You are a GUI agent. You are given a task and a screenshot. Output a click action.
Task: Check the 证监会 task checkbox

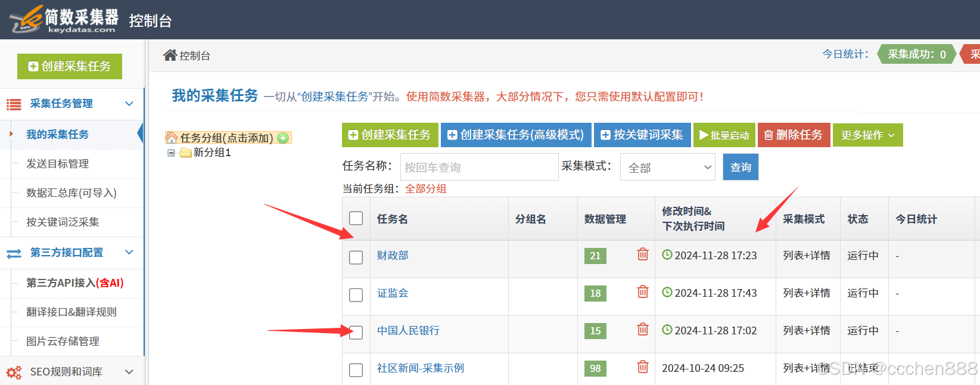pos(356,295)
